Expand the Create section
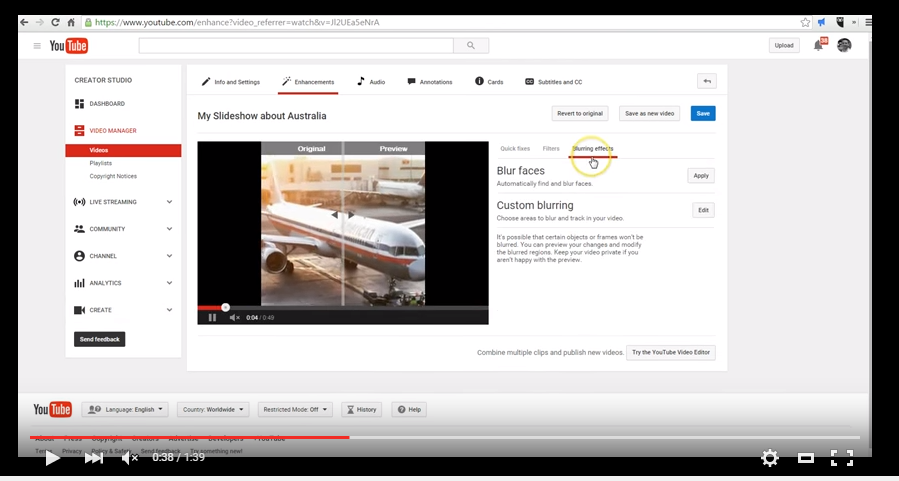The width and height of the screenshot is (899, 481). 123,310
